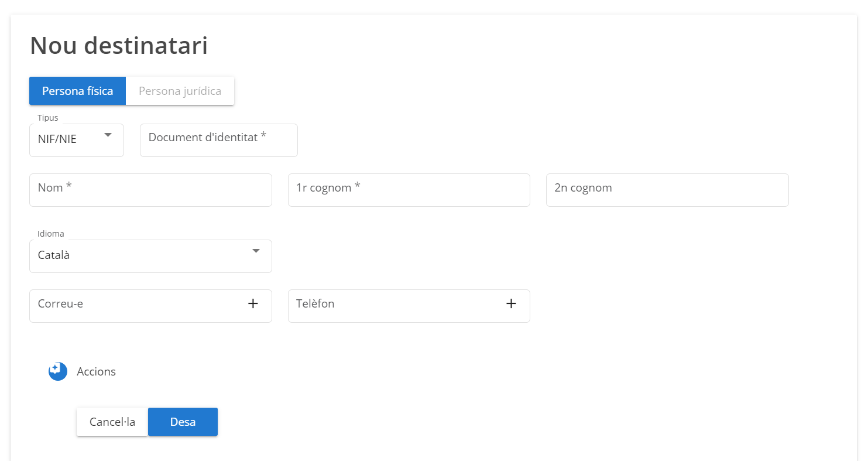868x461 pixels.
Task: Click into the Nom input field
Action: [x=150, y=190]
